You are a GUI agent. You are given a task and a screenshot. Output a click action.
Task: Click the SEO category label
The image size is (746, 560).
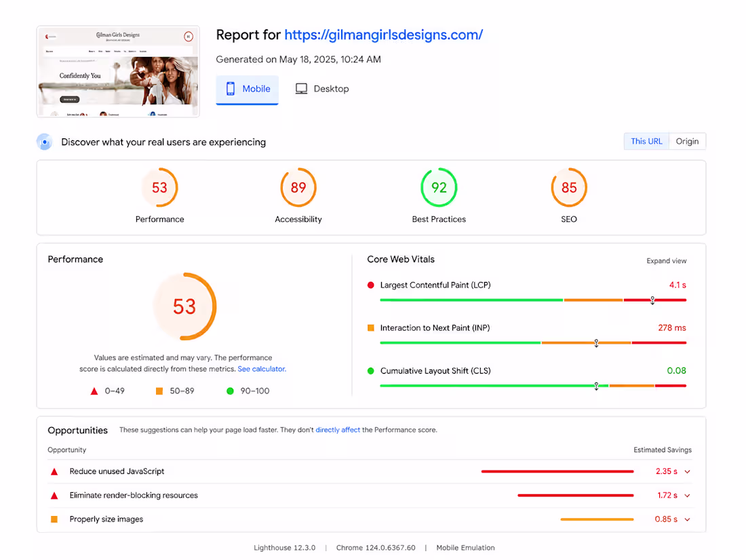(569, 220)
